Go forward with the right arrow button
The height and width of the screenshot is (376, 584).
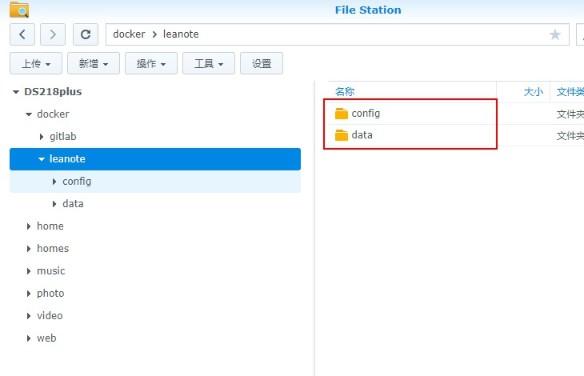pos(53,35)
